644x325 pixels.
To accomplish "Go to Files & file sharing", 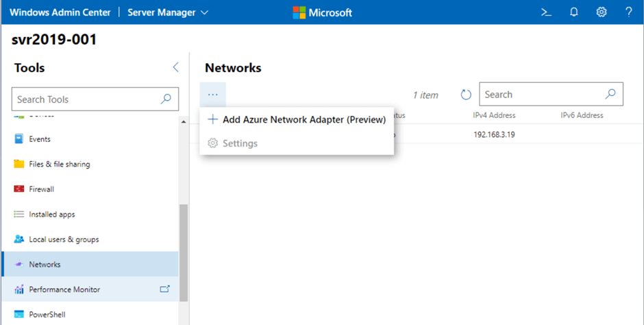I will (x=59, y=164).
